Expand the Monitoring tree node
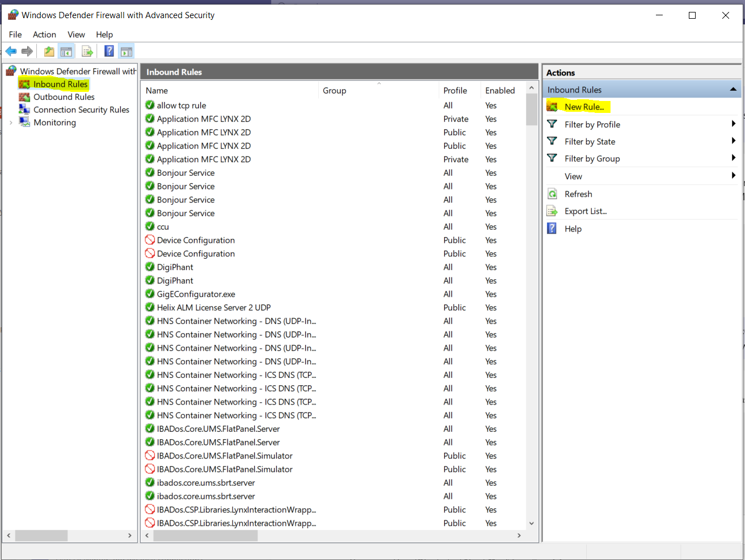745x560 pixels. (x=11, y=123)
